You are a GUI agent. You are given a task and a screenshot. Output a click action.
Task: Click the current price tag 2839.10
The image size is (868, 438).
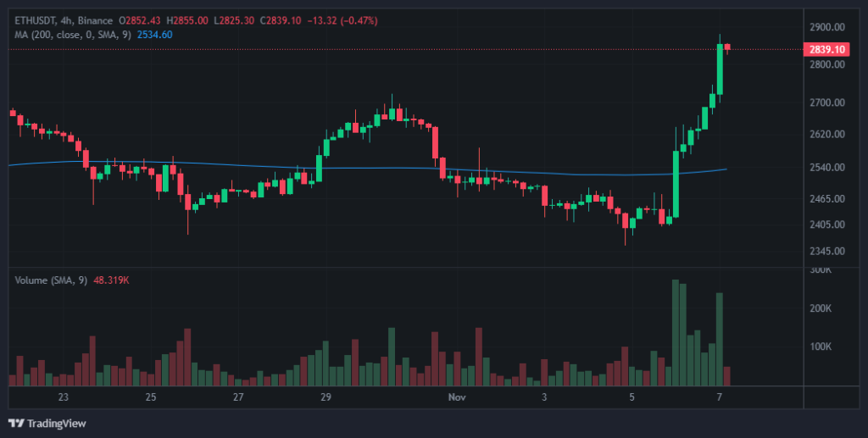click(x=827, y=50)
